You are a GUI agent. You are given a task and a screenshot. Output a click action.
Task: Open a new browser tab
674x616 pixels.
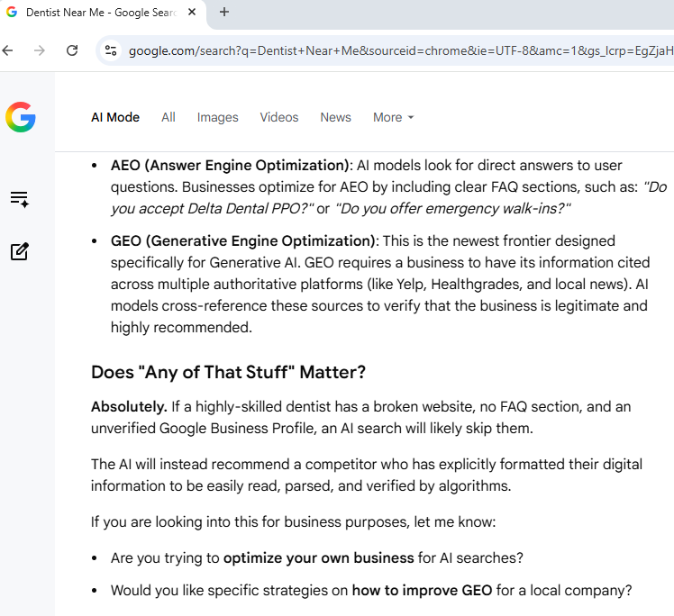224,12
